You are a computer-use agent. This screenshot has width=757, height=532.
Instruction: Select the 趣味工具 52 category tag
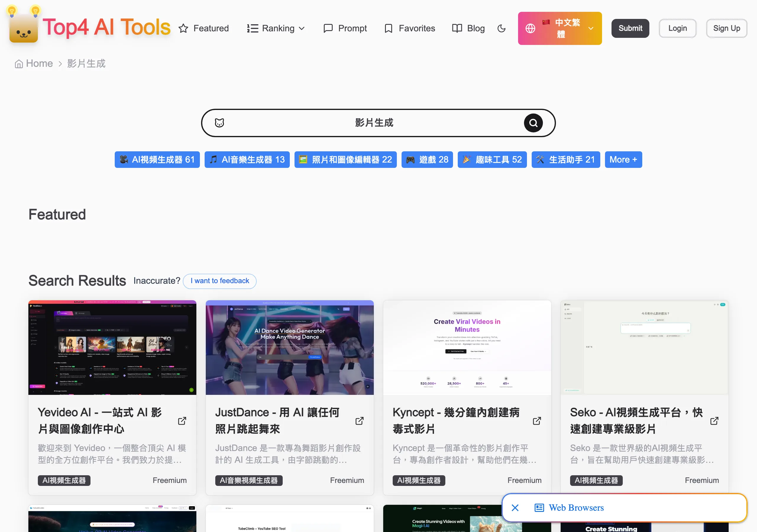point(492,160)
